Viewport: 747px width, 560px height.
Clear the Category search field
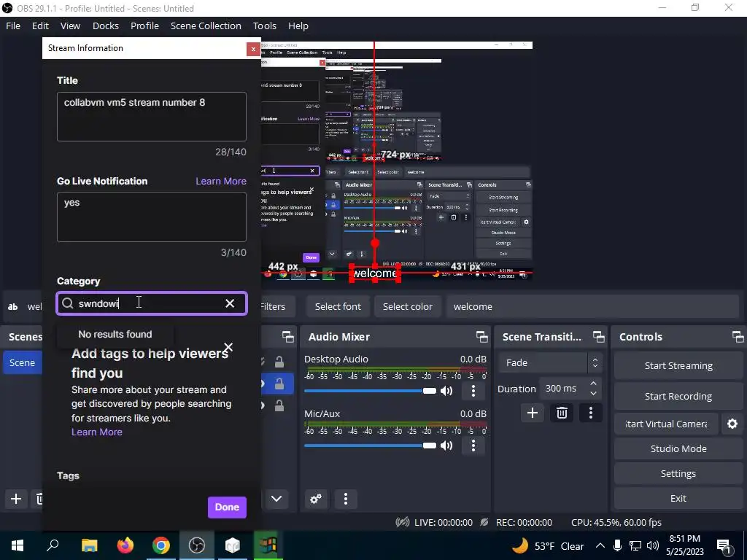[x=230, y=303]
